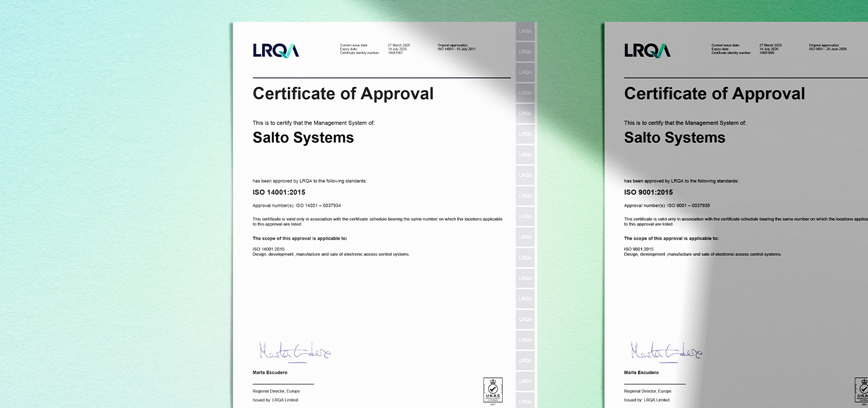Click 'Marta Escudero' name on ISO 9001 certificate
This screenshot has width=868, height=408.
coord(642,372)
